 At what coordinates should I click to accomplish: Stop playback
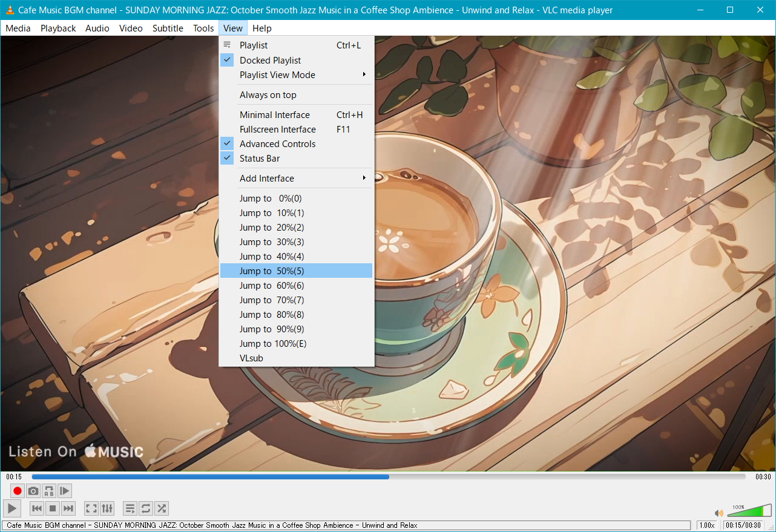click(x=53, y=508)
